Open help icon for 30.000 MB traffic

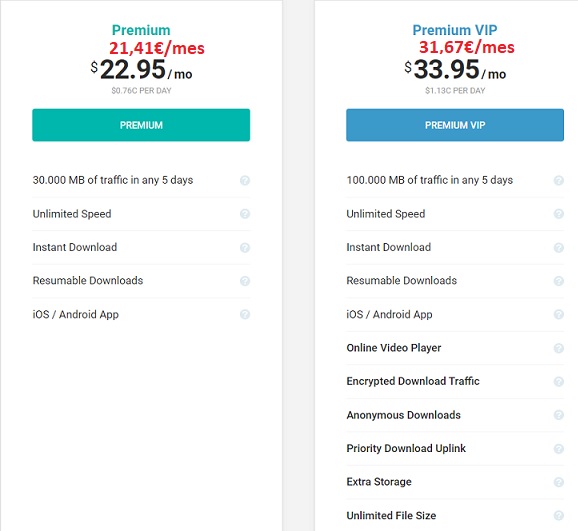[245, 180]
